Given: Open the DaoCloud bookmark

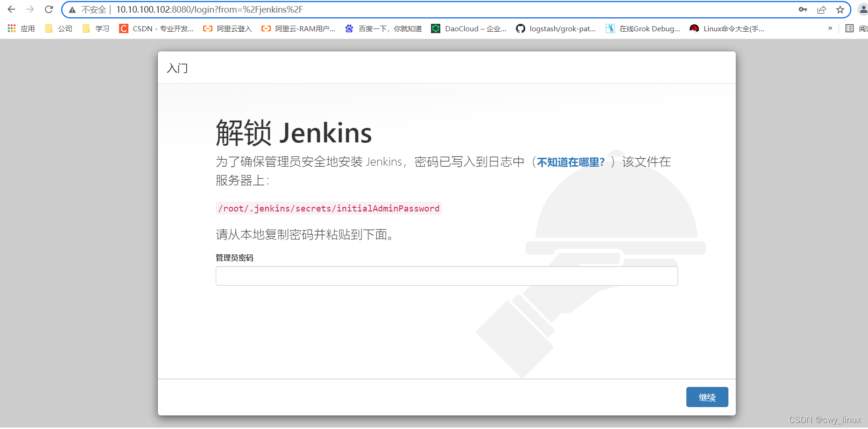Looking at the screenshot, I should (x=469, y=28).
